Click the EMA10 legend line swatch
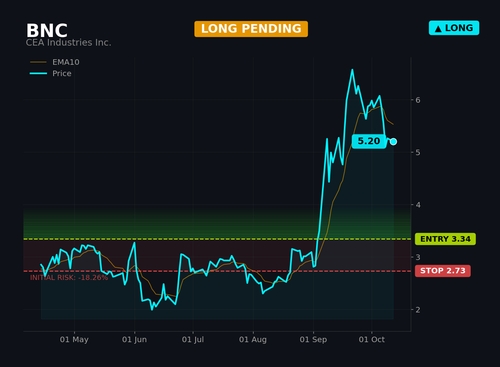 (x=38, y=62)
